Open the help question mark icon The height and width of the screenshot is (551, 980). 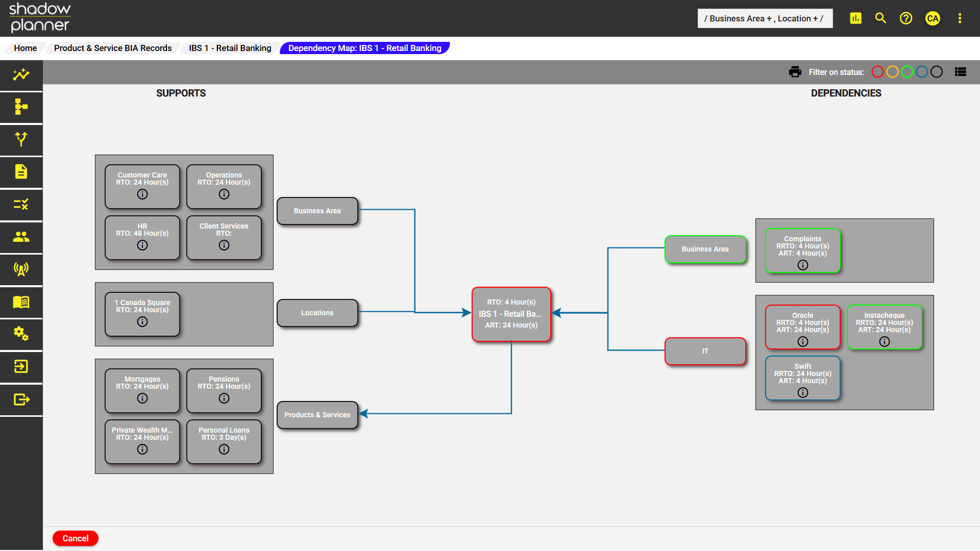[906, 18]
